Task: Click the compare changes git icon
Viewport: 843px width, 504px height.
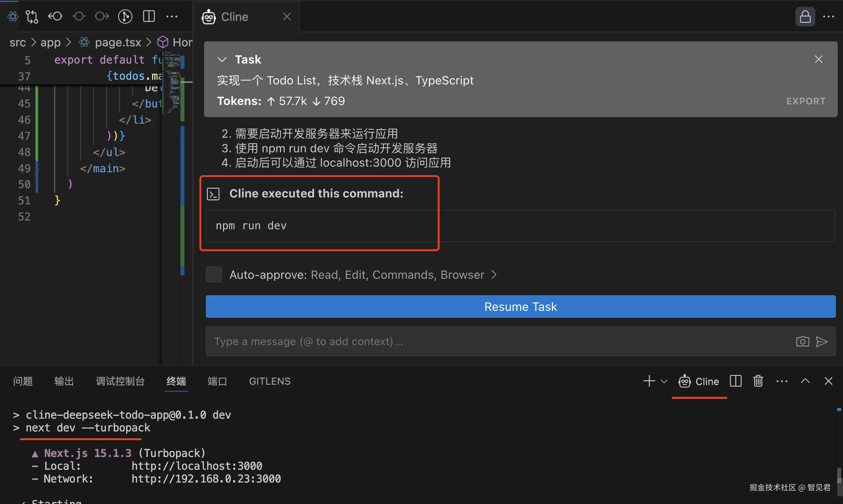Action: point(32,16)
